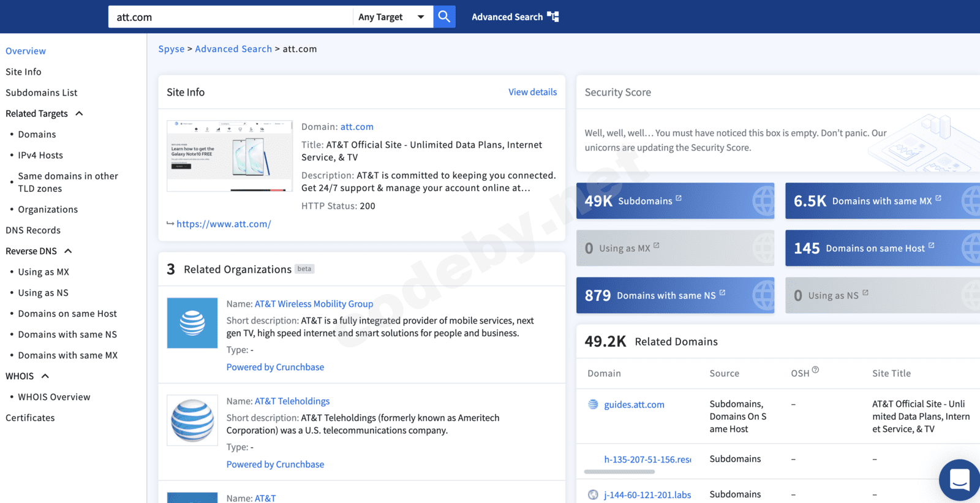Click Powered by Crunchbase under AT&T Teleholdings
The height and width of the screenshot is (503, 980).
275,464
